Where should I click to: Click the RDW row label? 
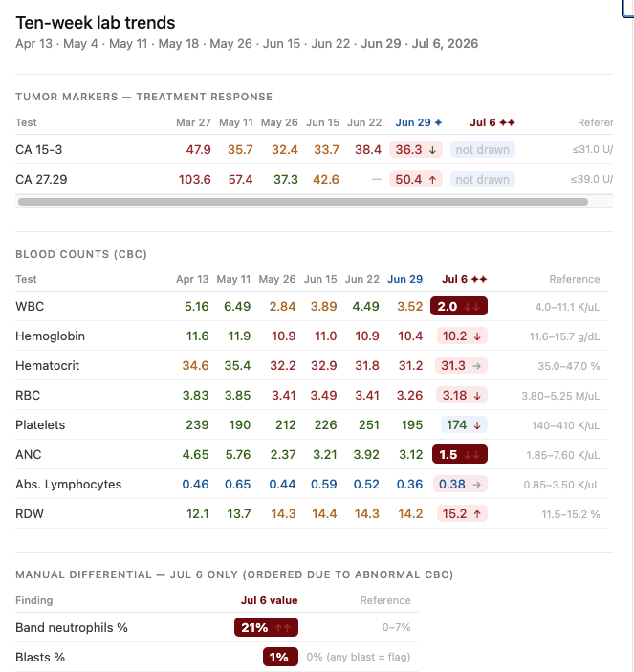tap(30, 514)
